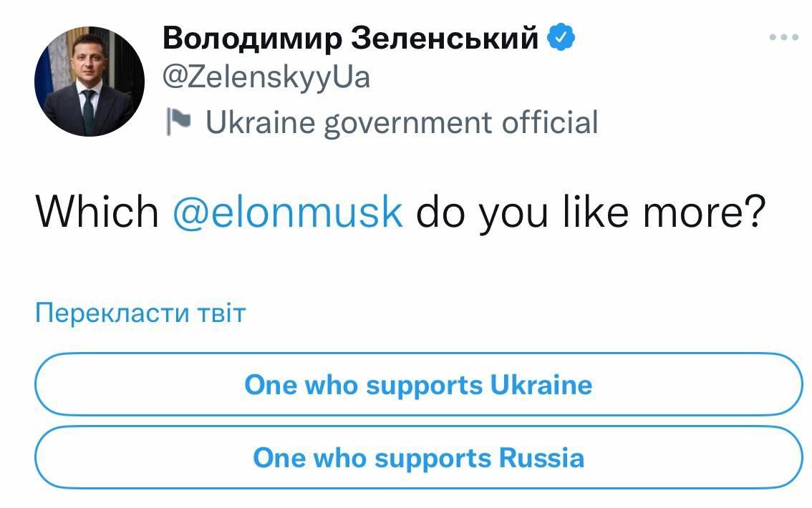Screen dimensions: 812x508
Task: Open the @elonmusk mention link
Action: point(288,213)
